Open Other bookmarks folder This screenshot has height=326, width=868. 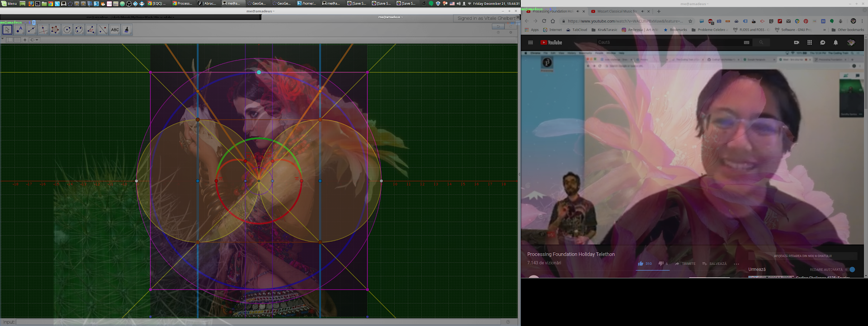click(x=848, y=30)
